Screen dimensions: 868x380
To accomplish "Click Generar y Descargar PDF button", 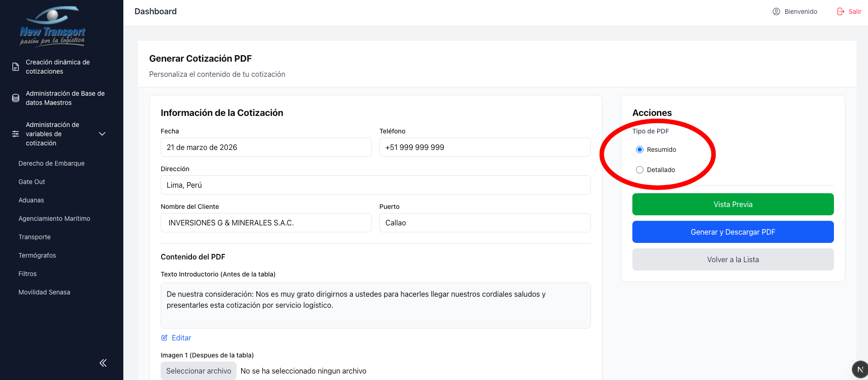I will click(733, 232).
